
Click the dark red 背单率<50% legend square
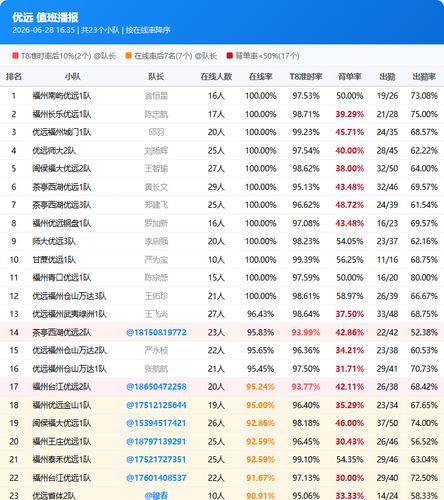[230, 56]
